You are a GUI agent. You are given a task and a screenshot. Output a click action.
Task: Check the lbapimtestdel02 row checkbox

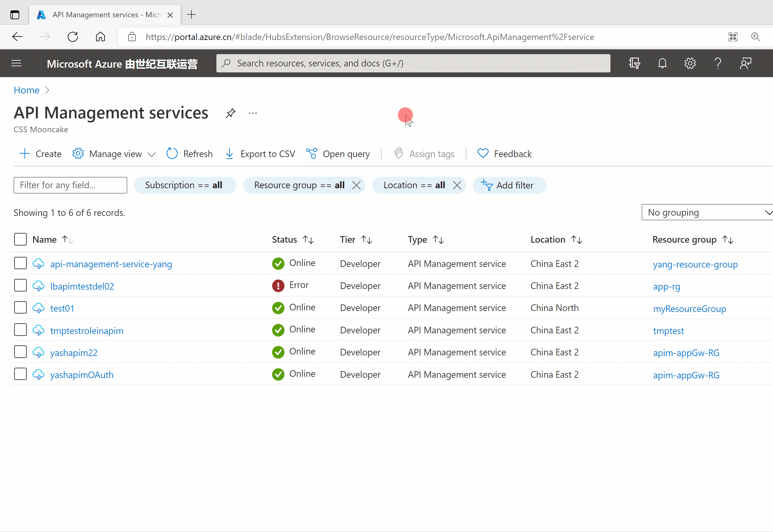point(20,285)
